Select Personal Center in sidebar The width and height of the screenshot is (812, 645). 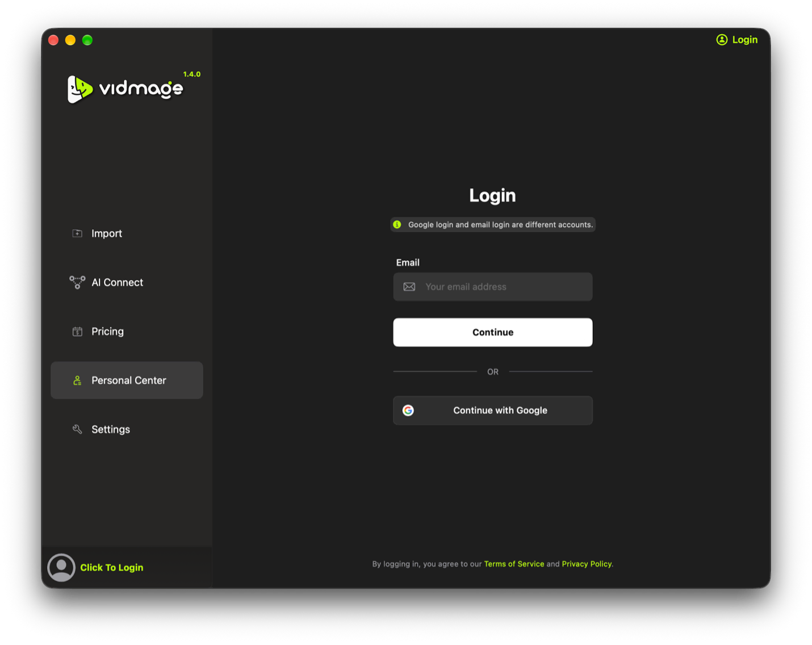pos(127,380)
